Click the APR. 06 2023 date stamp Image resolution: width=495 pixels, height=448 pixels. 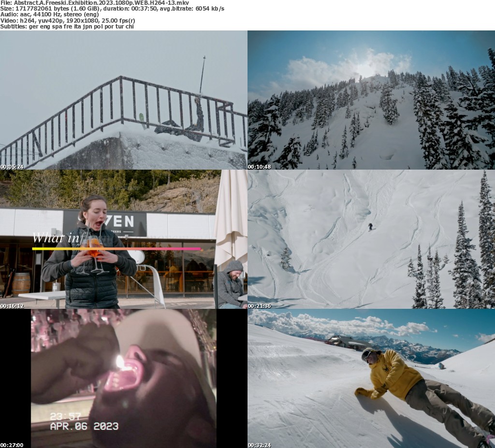coord(84,426)
